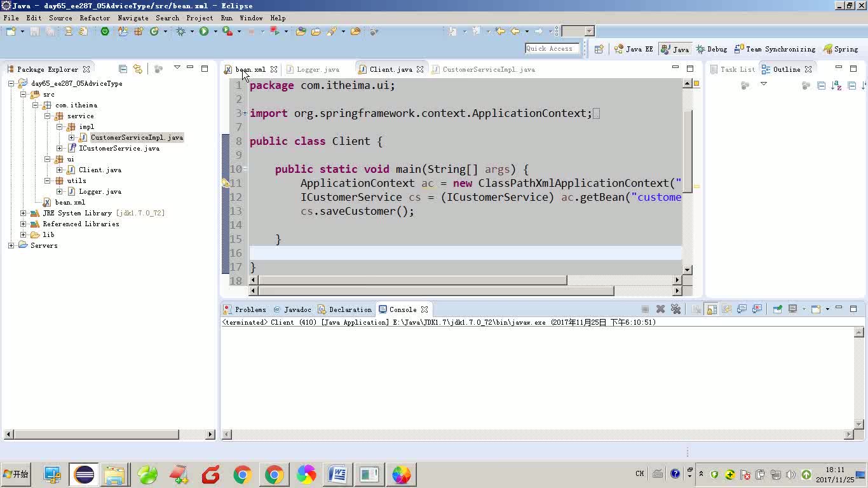
Task: Click the Run Last Tool external icon
Action: point(227,31)
